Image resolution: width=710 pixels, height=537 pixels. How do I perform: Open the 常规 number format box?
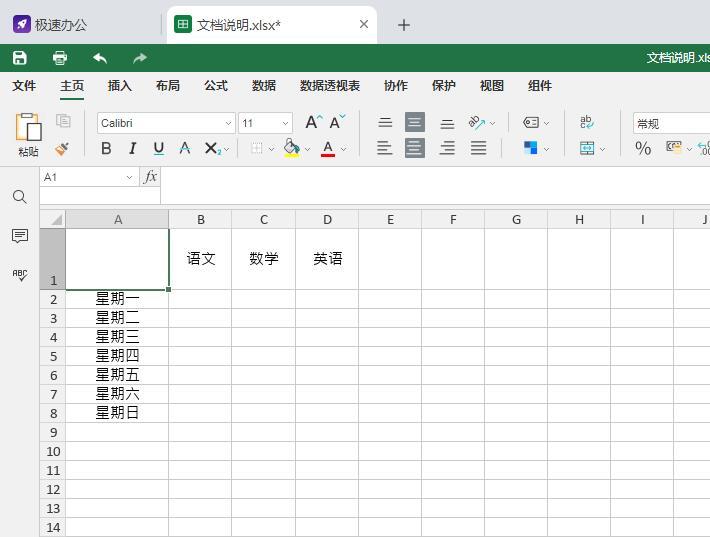(x=671, y=123)
